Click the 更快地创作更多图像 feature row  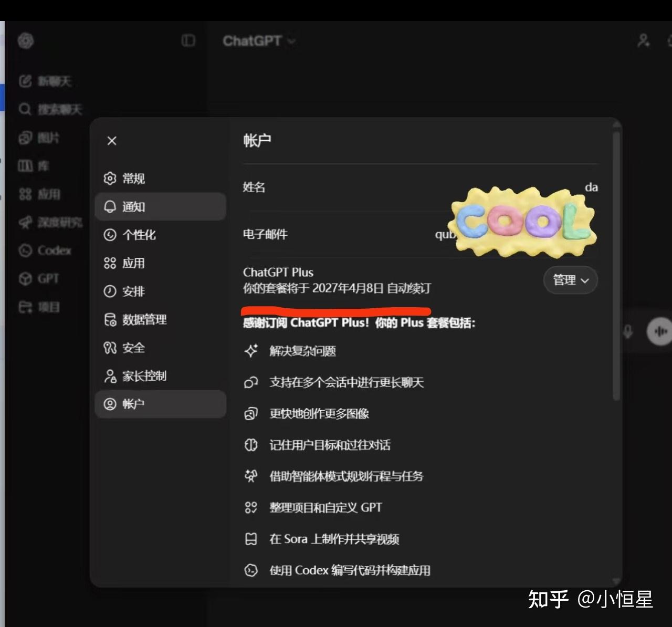tap(307, 414)
